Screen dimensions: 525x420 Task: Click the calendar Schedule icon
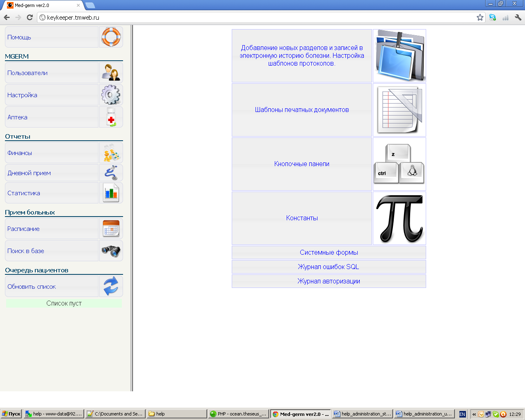(x=111, y=228)
